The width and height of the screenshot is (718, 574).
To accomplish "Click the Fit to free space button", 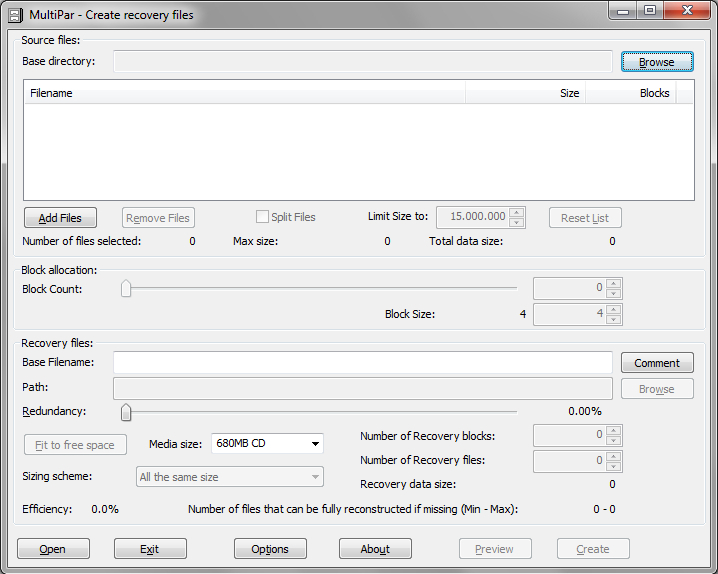I will click(x=75, y=444).
